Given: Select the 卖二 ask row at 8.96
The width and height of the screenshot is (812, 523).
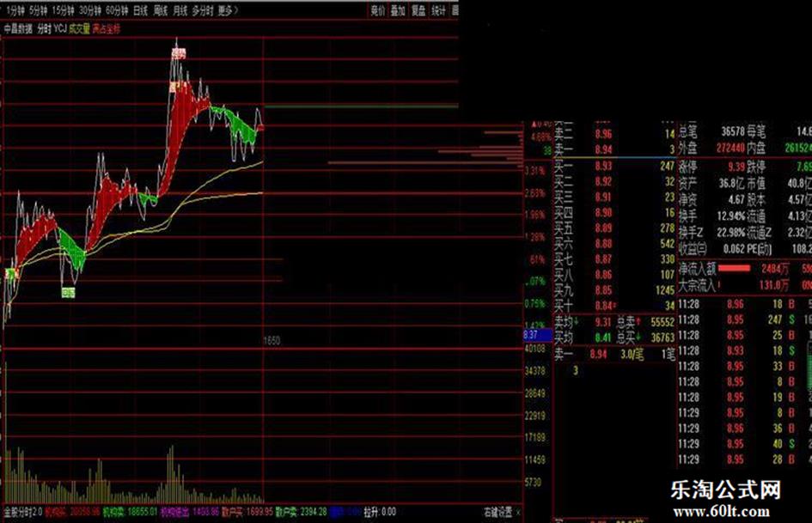Looking at the screenshot, I should 614,134.
